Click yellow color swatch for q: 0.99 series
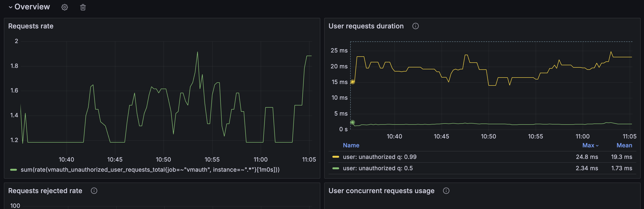 pyautogui.click(x=336, y=157)
